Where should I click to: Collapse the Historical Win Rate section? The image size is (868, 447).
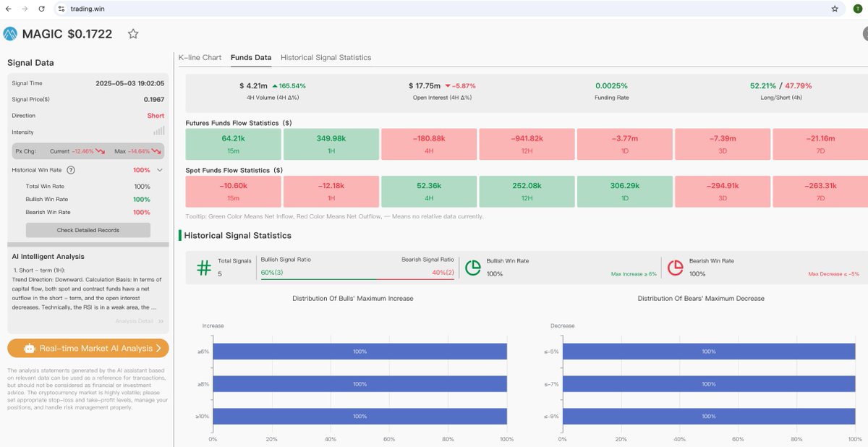[x=160, y=170]
